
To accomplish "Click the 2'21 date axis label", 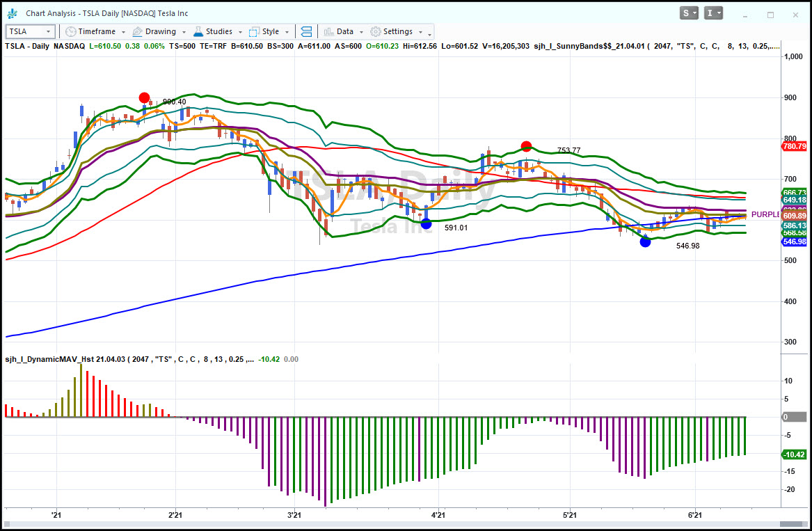I will pyautogui.click(x=175, y=515).
